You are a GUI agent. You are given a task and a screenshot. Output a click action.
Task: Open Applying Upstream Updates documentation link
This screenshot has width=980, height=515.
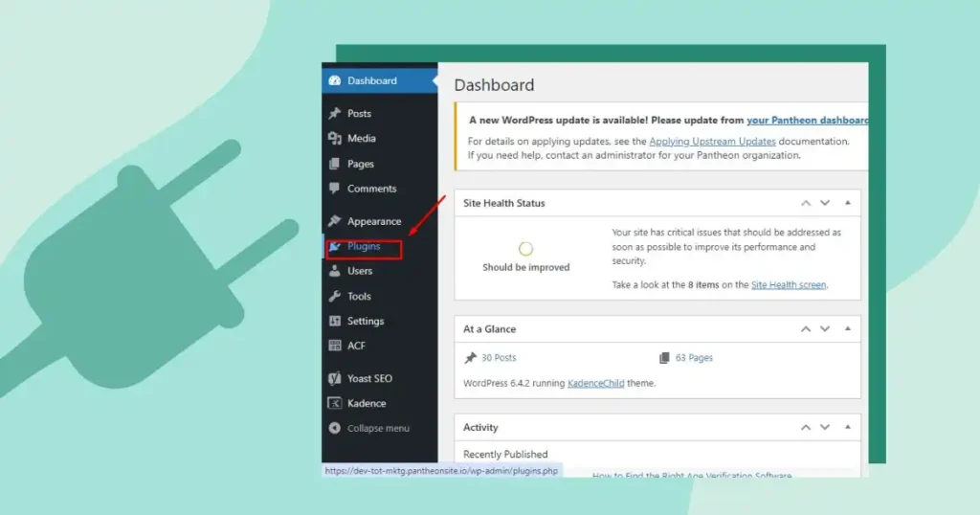(712, 142)
